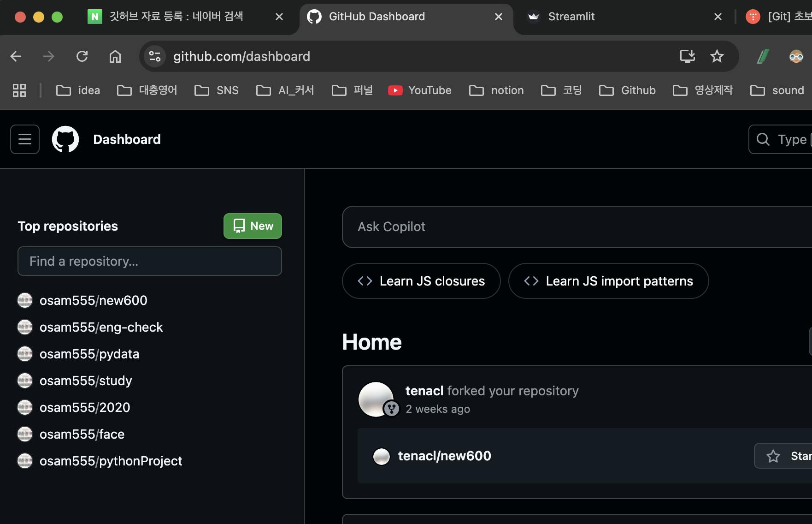Open the 영상제작 bookmarks folder
This screenshot has height=524, width=812.
pos(703,90)
